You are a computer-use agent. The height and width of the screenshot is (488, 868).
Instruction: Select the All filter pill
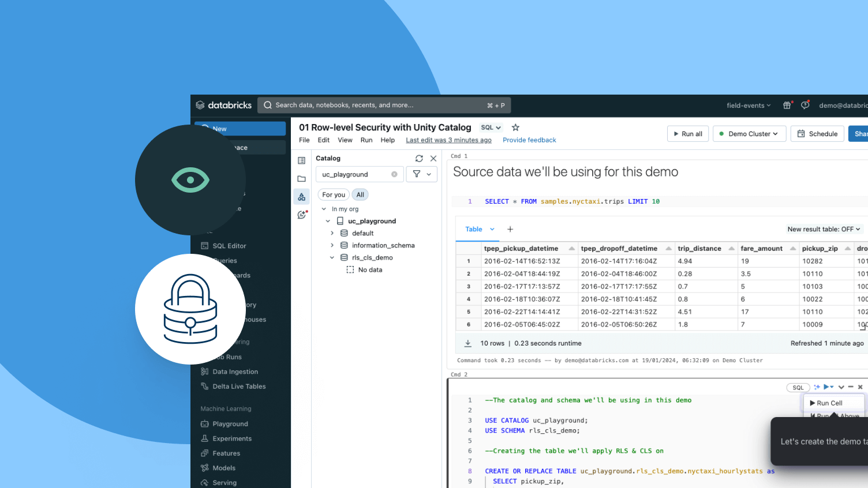[360, 195]
